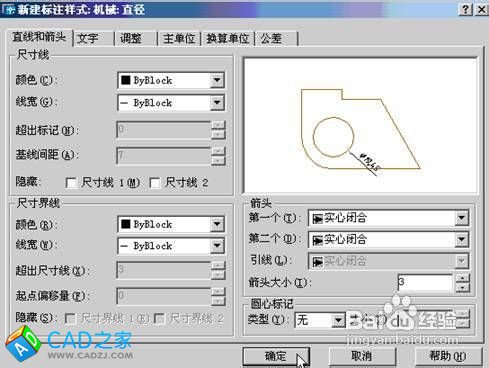Expand the 尺寸线 线宽 dropdown
Screen dimensions: 489x368
click(x=217, y=103)
